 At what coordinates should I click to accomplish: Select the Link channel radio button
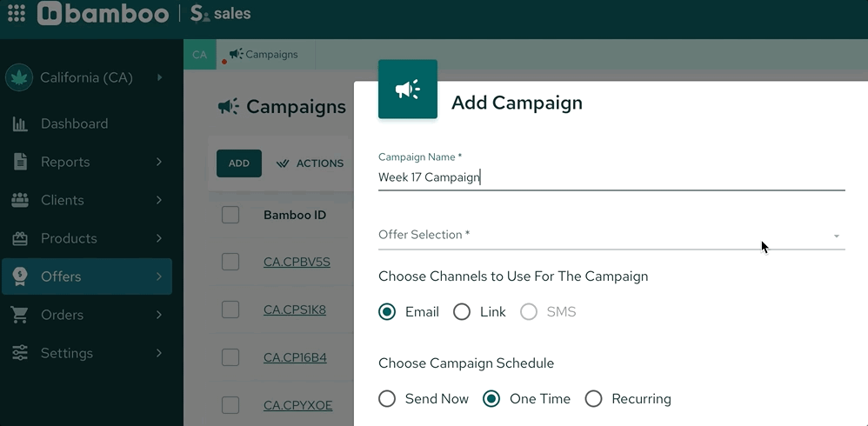tap(462, 312)
